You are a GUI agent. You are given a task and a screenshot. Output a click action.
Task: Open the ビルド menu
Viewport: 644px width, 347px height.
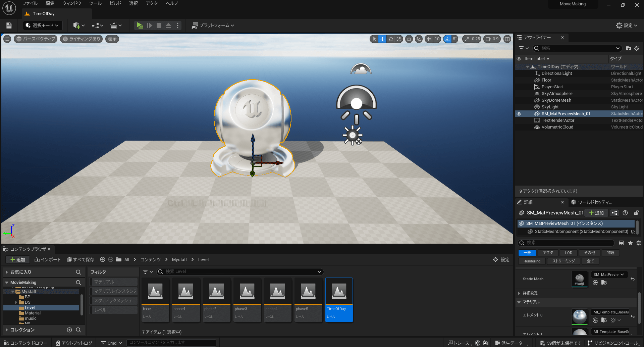point(115,3)
